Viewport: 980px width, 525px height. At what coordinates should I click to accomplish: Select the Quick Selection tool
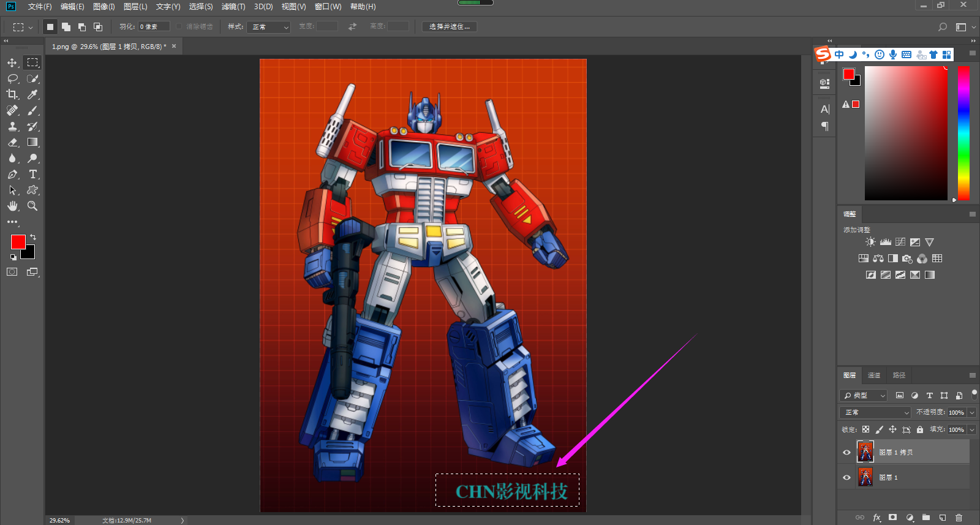point(32,78)
